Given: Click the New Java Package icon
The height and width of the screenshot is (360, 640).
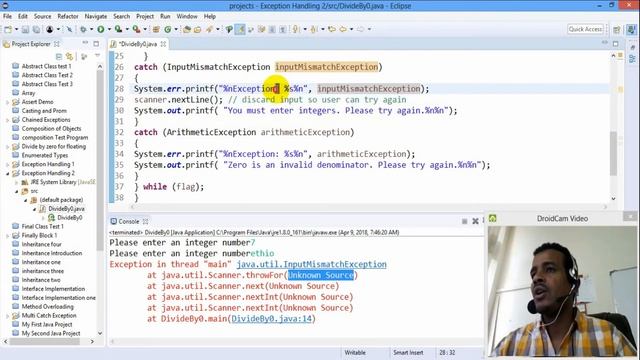Looking at the screenshot, I should (x=156, y=29).
